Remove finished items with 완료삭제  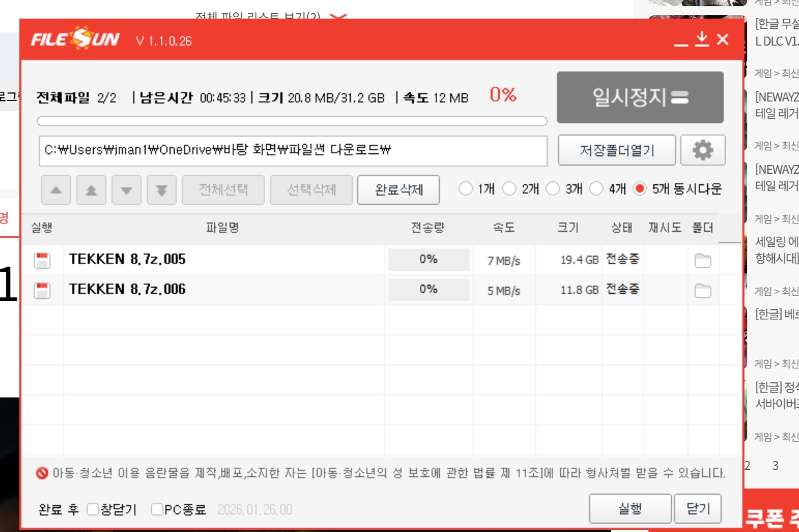[398, 190]
